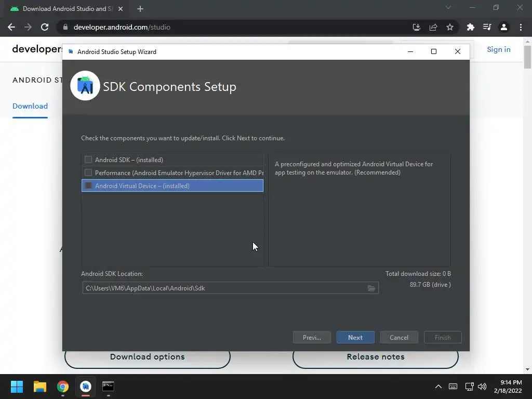Share this page from address bar
The width and height of the screenshot is (532, 399).
pos(433,27)
